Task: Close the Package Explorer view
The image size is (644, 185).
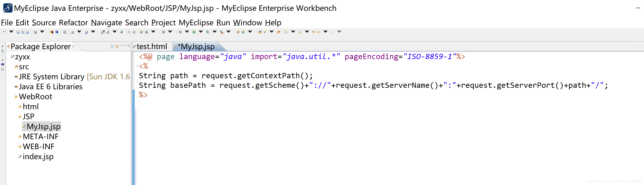Action: coord(73,46)
